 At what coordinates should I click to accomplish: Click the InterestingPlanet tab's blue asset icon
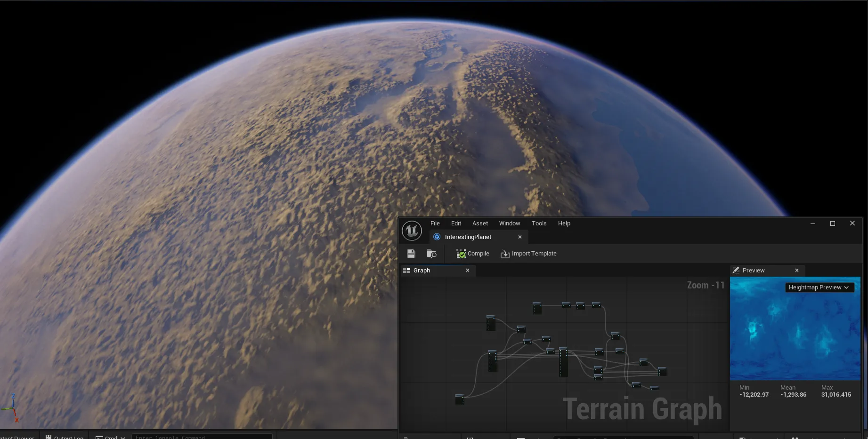point(437,237)
